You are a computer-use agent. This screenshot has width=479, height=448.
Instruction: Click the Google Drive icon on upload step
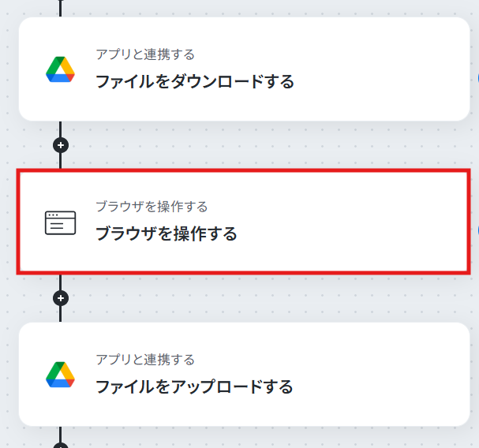(x=60, y=375)
